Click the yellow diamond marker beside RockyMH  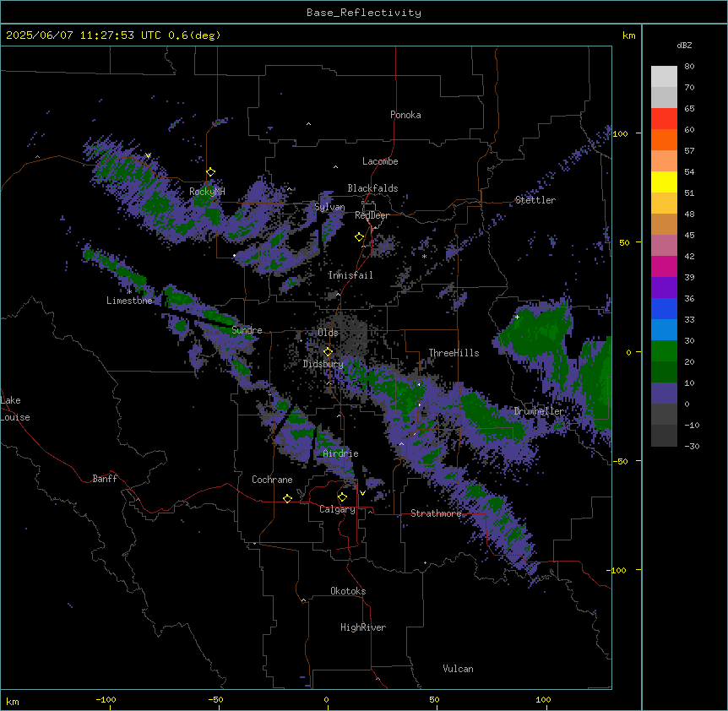(x=210, y=172)
